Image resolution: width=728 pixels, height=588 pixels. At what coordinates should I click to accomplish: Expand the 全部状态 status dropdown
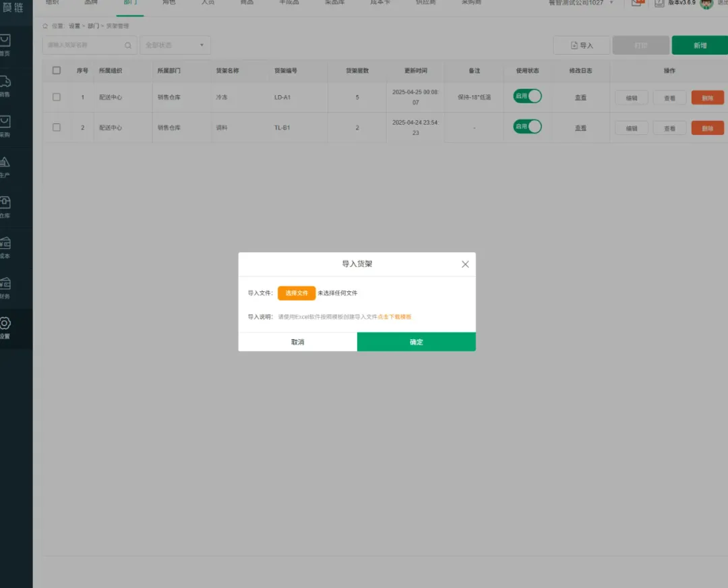(x=175, y=45)
